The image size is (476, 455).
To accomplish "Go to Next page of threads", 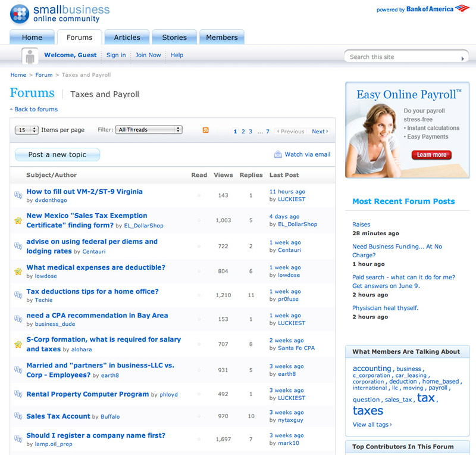I will point(320,132).
